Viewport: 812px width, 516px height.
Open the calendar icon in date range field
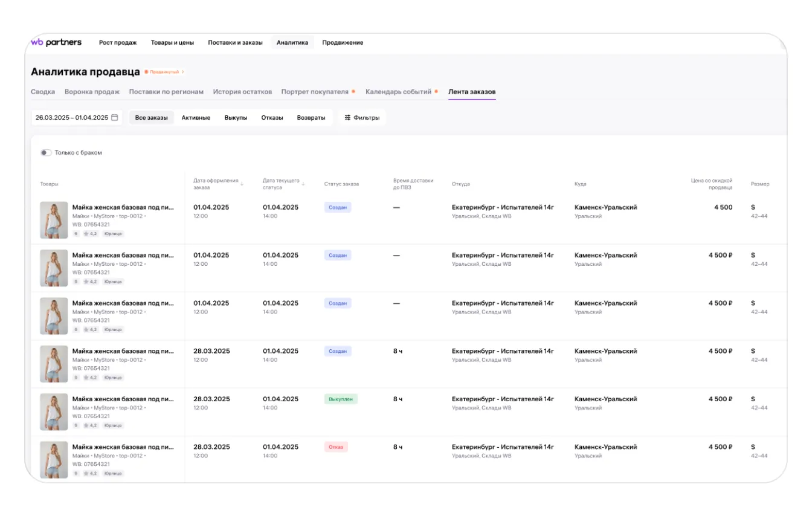pyautogui.click(x=115, y=117)
